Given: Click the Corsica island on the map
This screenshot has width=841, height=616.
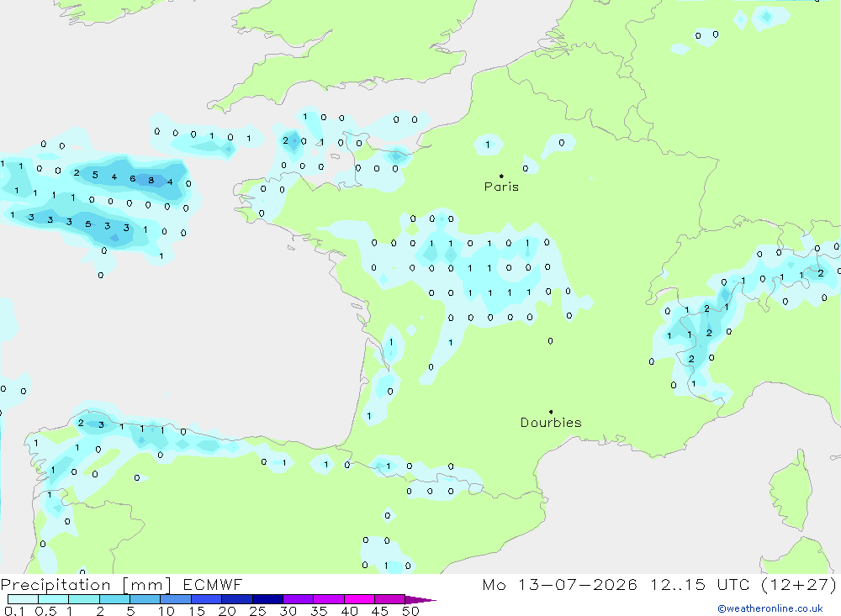Looking at the screenshot, I should click(x=791, y=491).
